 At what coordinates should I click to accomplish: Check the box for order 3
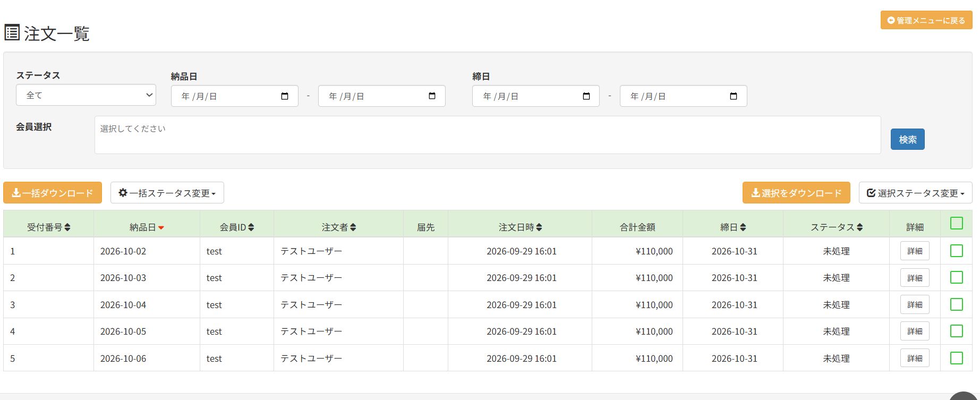pyautogui.click(x=957, y=304)
